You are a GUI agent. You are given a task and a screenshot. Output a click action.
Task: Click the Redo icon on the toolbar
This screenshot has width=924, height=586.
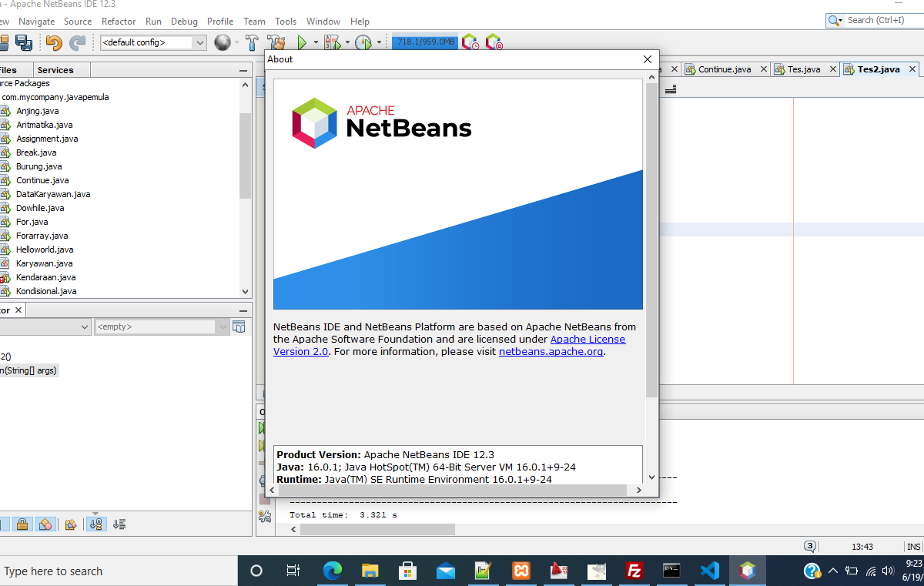click(x=78, y=42)
